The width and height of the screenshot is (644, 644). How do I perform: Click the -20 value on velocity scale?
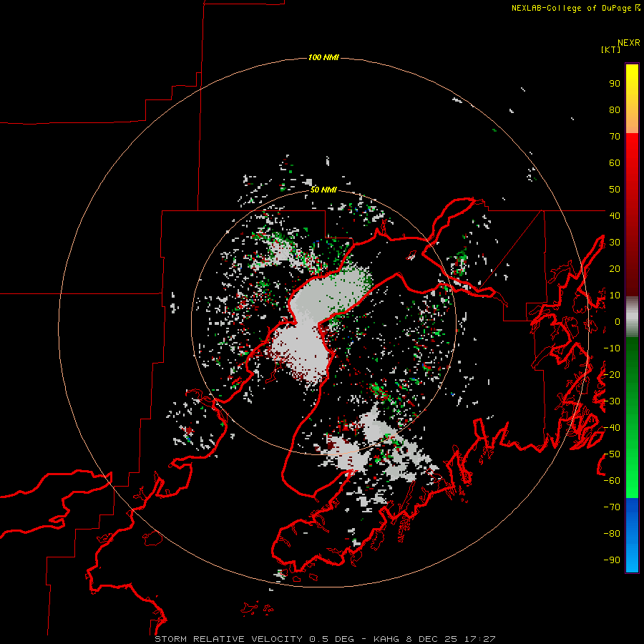(x=612, y=374)
